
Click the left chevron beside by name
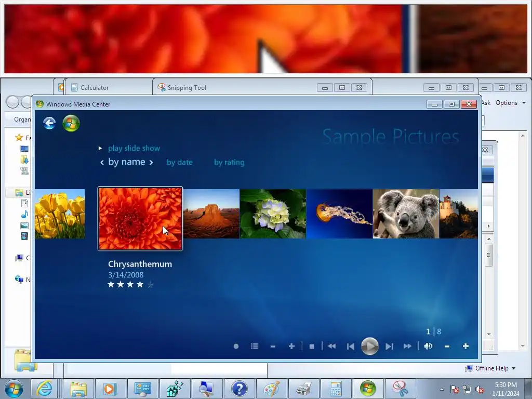click(102, 163)
